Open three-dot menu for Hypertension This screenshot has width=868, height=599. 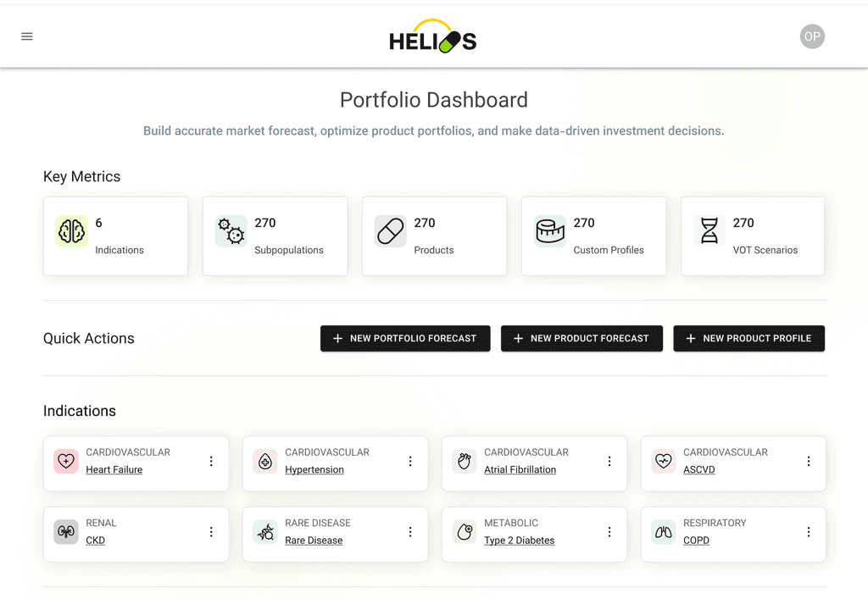click(x=410, y=461)
